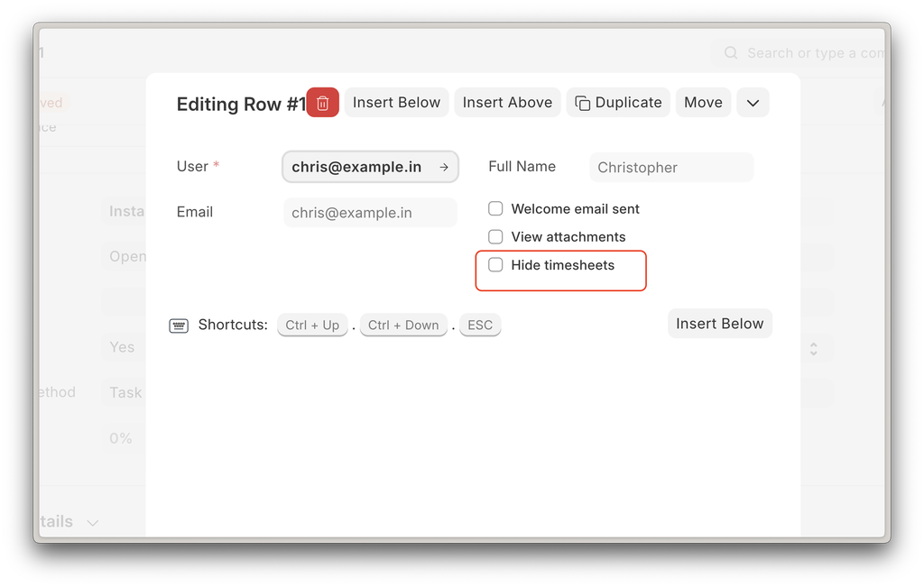The image size is (924, 587).
Task: Collapse the Details section chevron in background
Action: coord(92,522)
